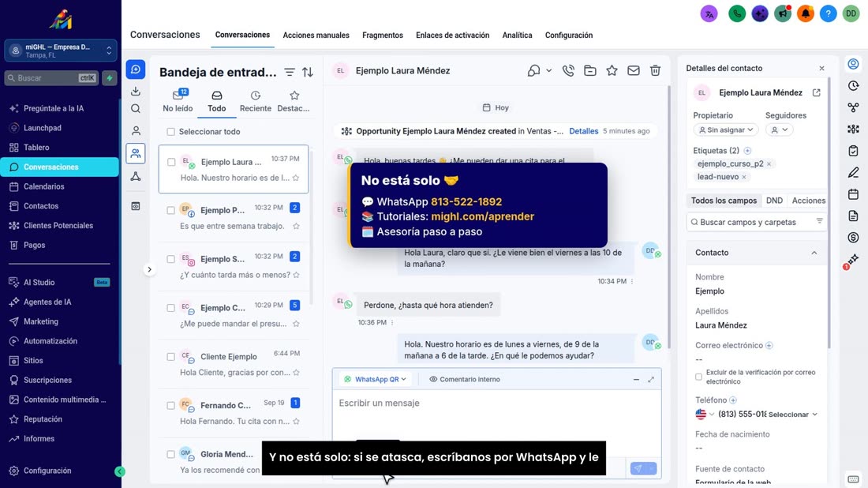This screenshot has height=488, width=868.
Task: Mark conversation unread with the envelope icon
Action: pos(634,70)
